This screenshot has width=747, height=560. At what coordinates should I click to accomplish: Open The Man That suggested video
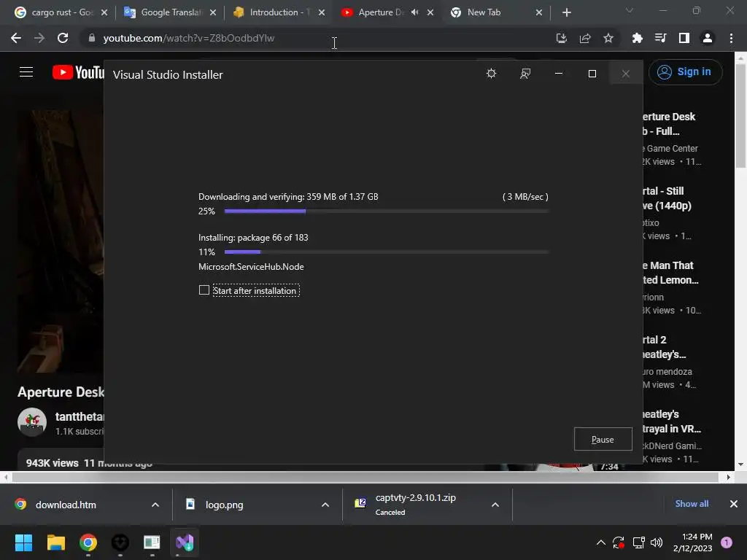click(x=670, y=273)
